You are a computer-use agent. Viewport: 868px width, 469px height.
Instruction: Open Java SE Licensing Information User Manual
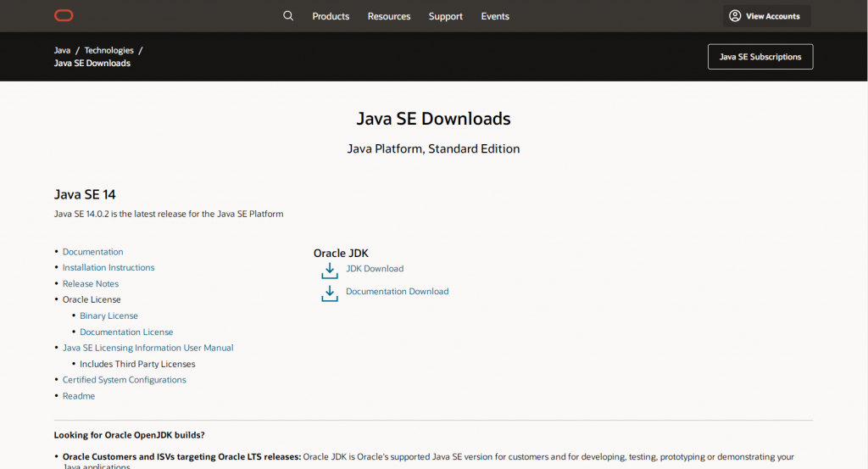[147, 348]
